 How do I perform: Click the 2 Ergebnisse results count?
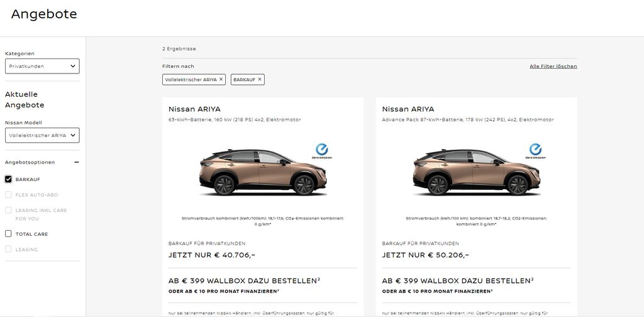point(179,49)
